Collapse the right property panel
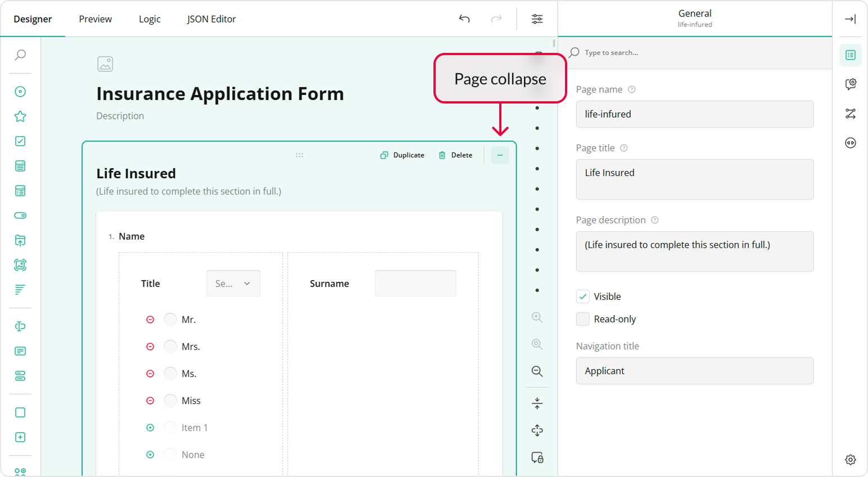 pos(850,19)
